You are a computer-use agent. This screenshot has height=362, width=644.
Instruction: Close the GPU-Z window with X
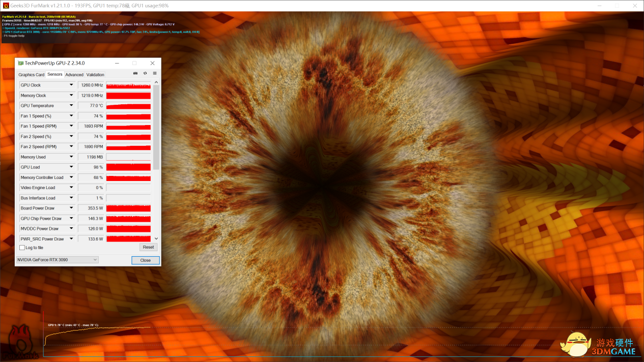point(152,63)
